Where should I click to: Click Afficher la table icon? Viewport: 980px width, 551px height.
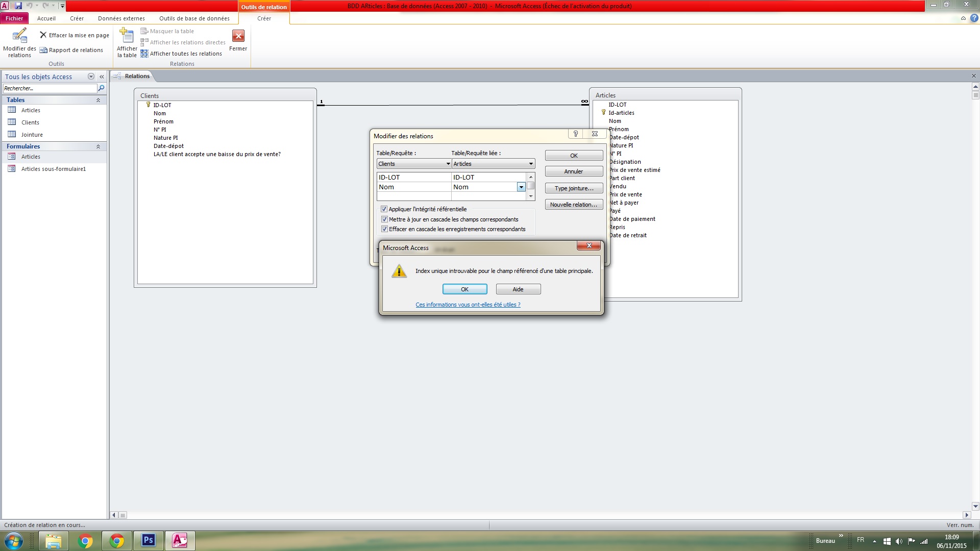pos(127,36)
